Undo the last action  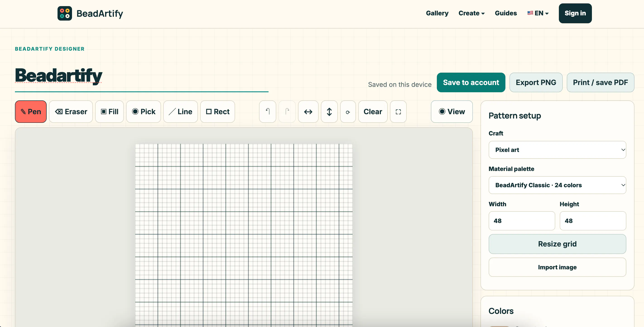coord(267,111)
